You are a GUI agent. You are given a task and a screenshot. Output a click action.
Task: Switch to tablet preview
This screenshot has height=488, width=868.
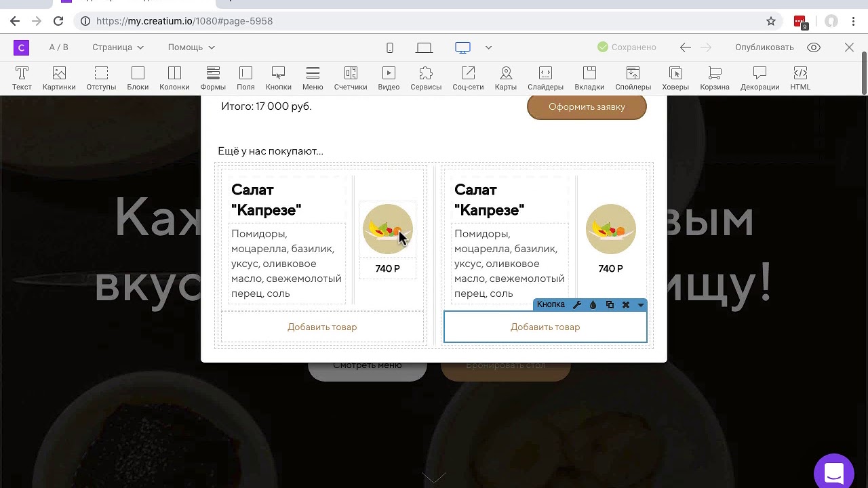[424, 47]
